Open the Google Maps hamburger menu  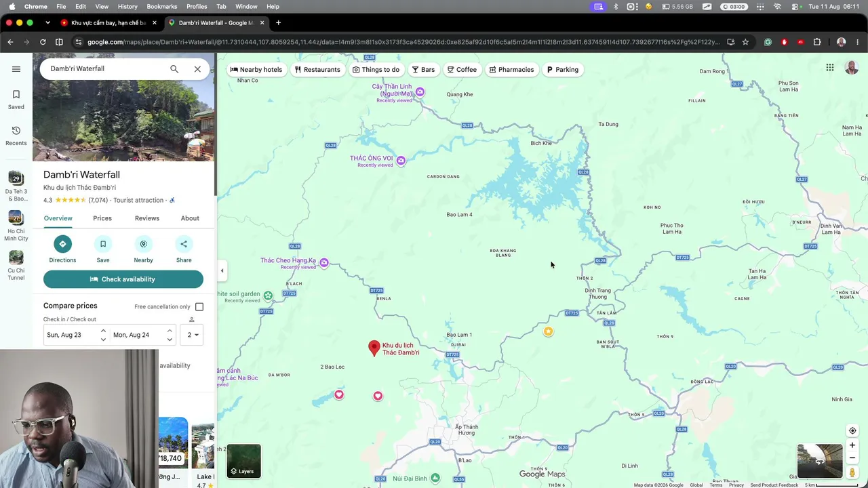pos(16,68)
